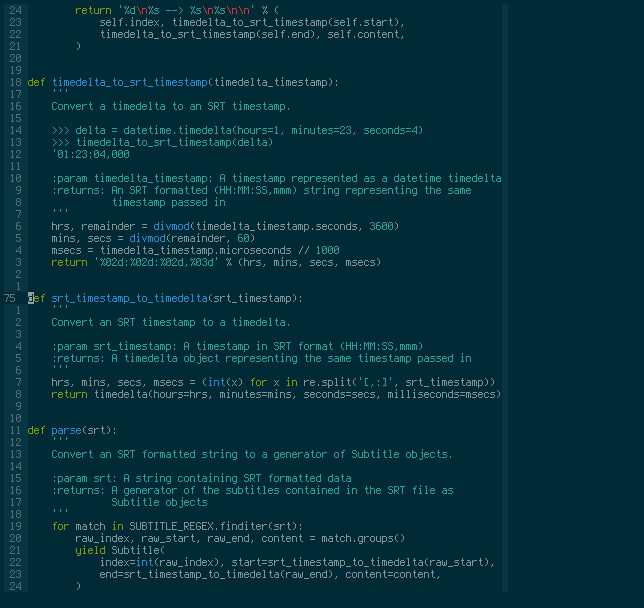Click ':param srt: A string containing SRT' line
Screen dimensions: 644x608
point(201,479)
